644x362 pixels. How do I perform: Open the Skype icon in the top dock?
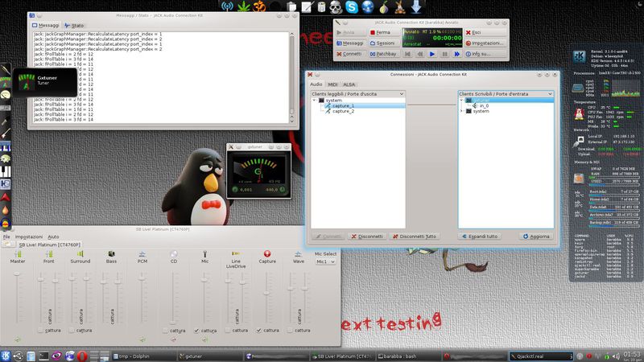coord(352,6)
